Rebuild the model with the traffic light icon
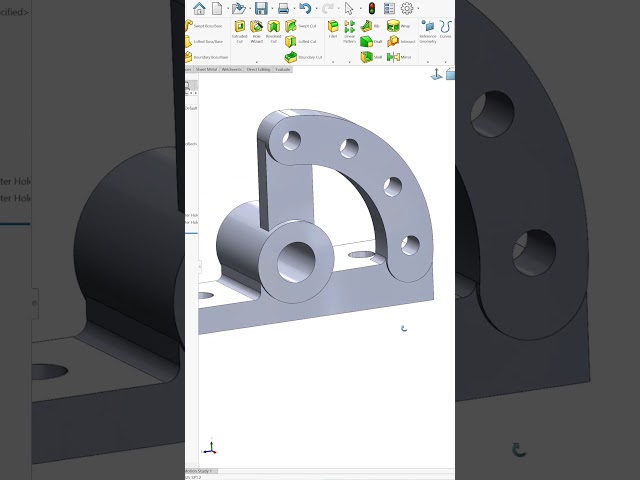Screen dimensions: 640x480 tap(371, 8)
